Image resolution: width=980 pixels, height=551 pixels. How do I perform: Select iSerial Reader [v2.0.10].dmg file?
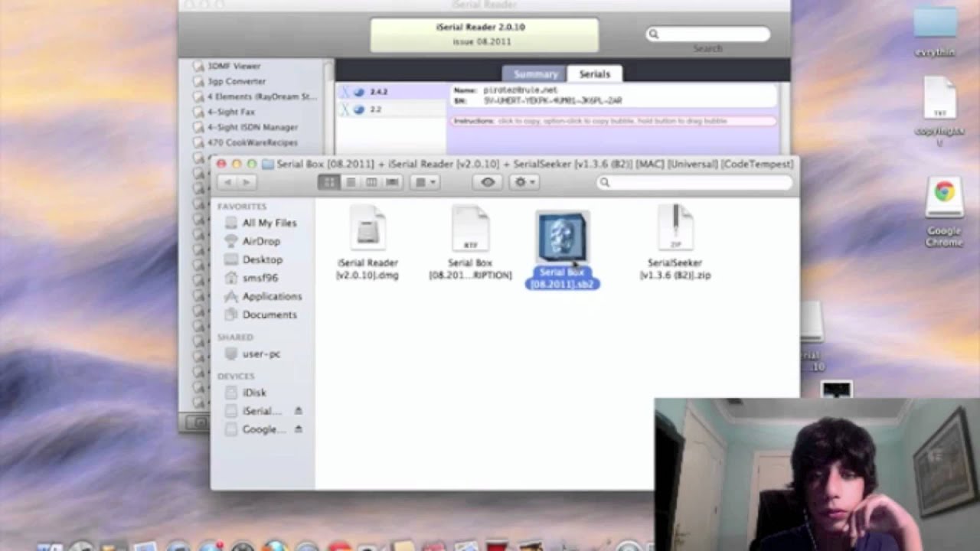click(367, 243)
